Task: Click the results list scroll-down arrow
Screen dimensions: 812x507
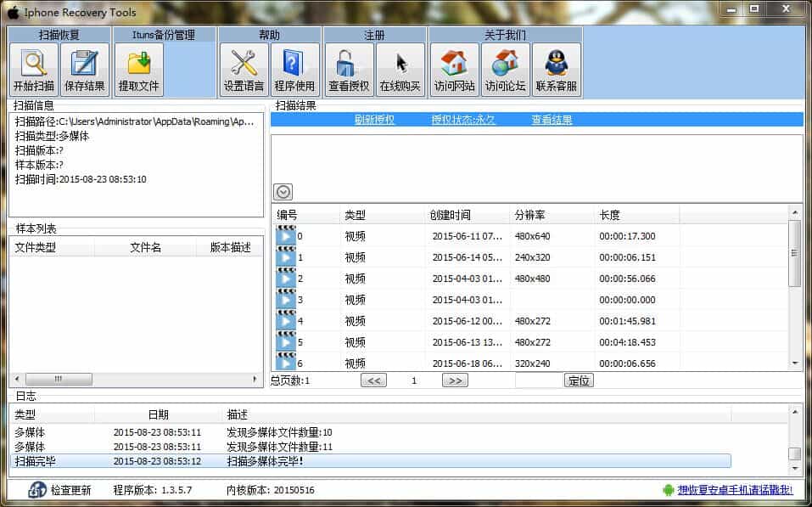Action: pyautogui.click(x=795, y=363)
